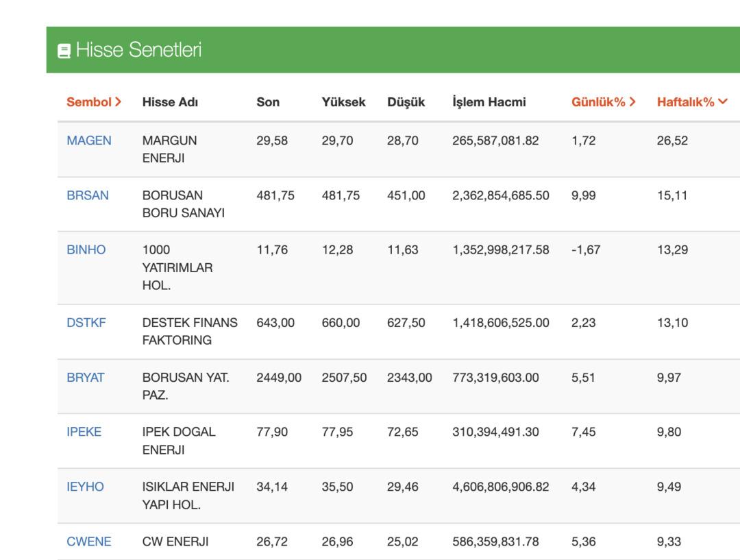Open the BINHO stock page
Image resolution: width=740 pixels, height=560 pixels.
point(86,250)
